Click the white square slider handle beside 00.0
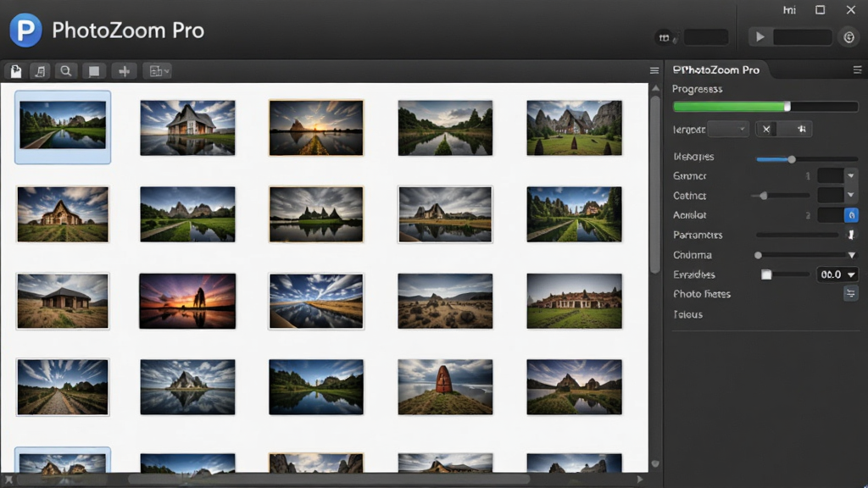 (766, 274)
